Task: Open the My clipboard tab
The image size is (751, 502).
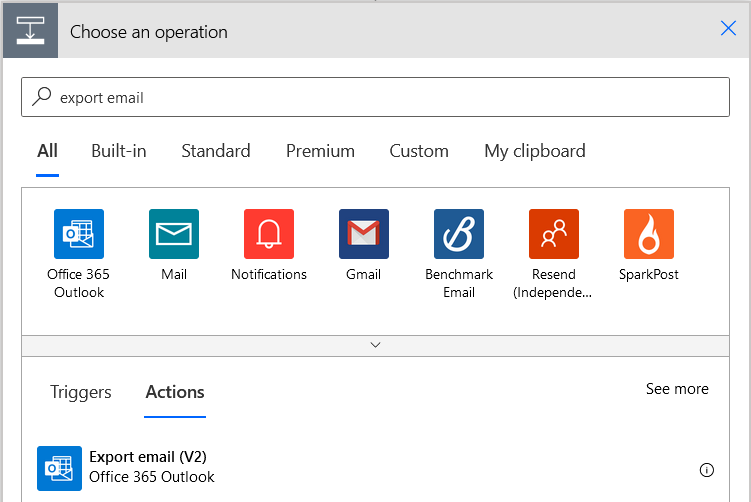Action: click(x=535, y=151)
